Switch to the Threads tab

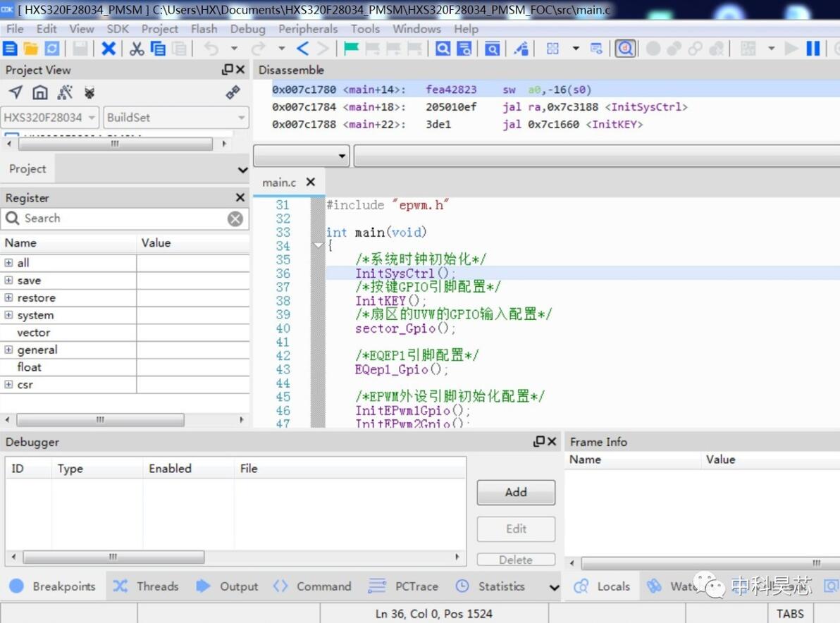[146, 586]
